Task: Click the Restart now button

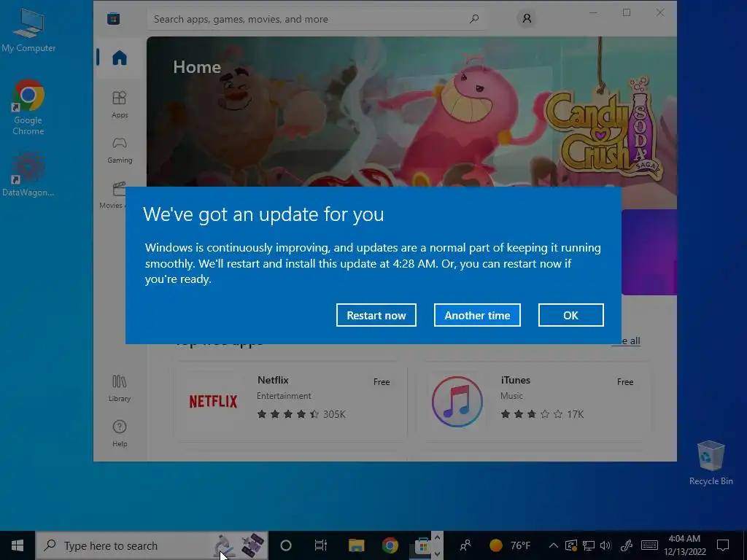Action: [x=376, y=315]
